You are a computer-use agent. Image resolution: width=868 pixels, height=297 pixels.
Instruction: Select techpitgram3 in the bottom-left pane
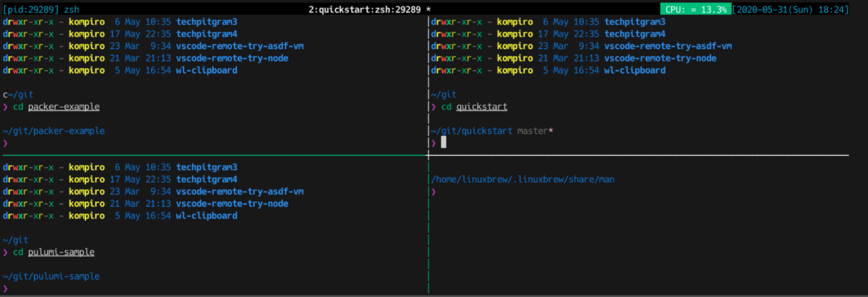point(207,167)
